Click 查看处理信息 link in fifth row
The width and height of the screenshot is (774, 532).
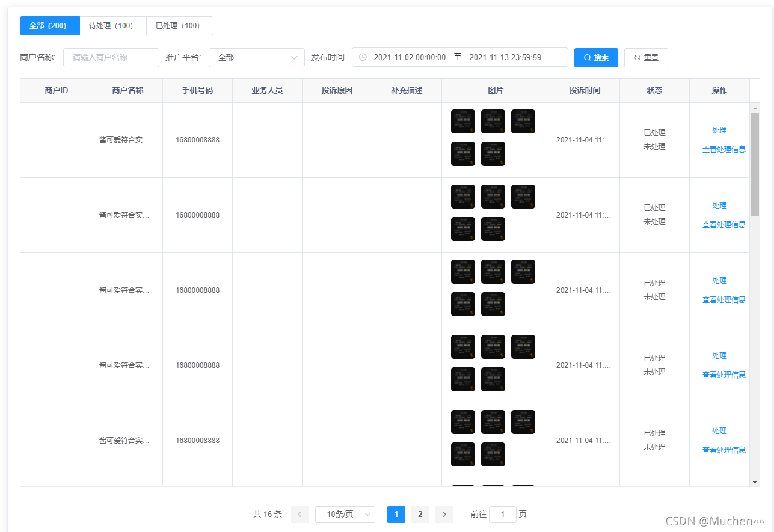723,450
